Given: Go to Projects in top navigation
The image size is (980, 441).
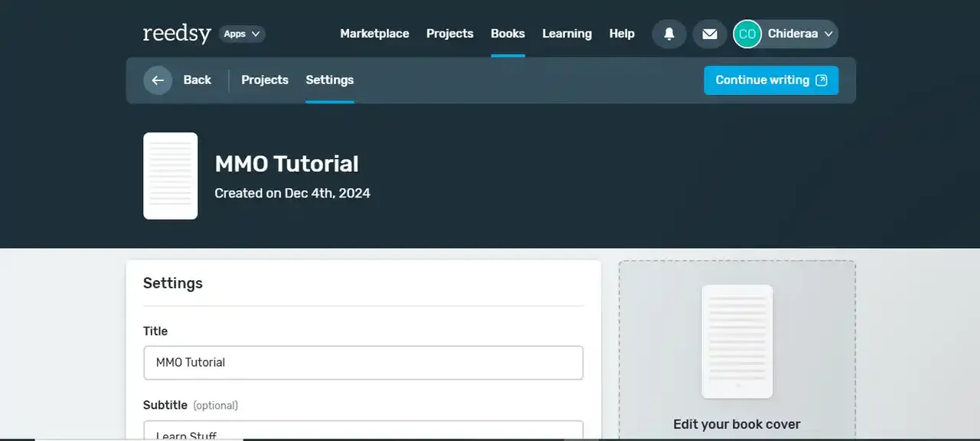Looking at the screenshot, I should (x=449, y=34).
